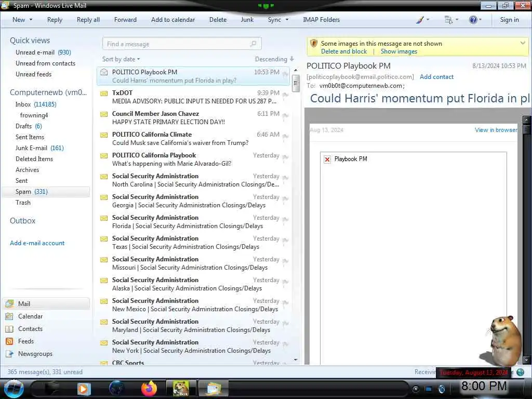Click Add contact link
532x399 pixels.
coord(436,77)
